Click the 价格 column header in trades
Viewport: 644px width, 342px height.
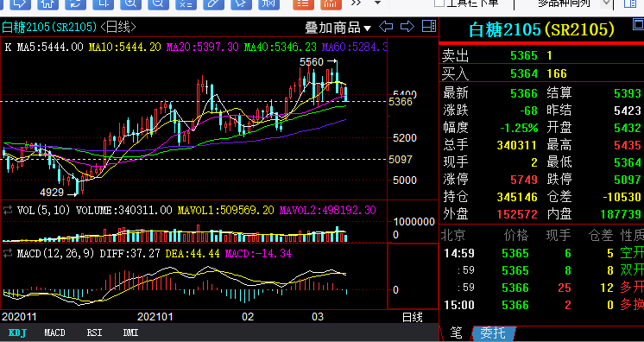tap(516, 235)
